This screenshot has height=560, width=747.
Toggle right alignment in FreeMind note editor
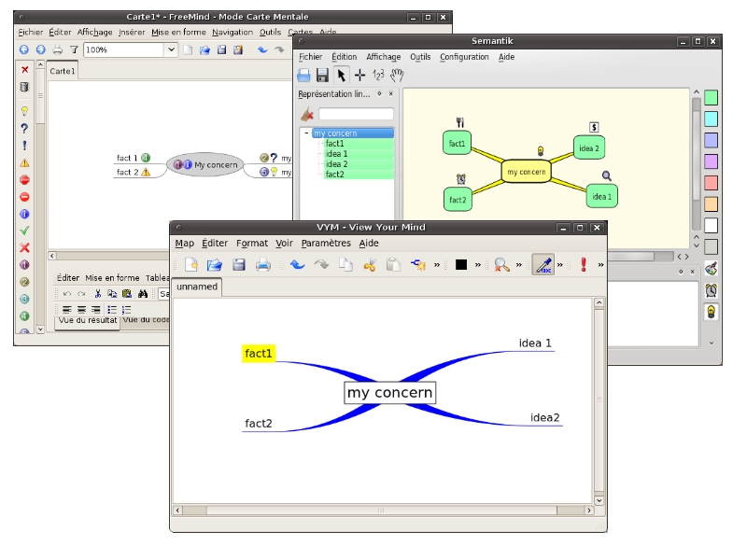(x=96, y=310)
